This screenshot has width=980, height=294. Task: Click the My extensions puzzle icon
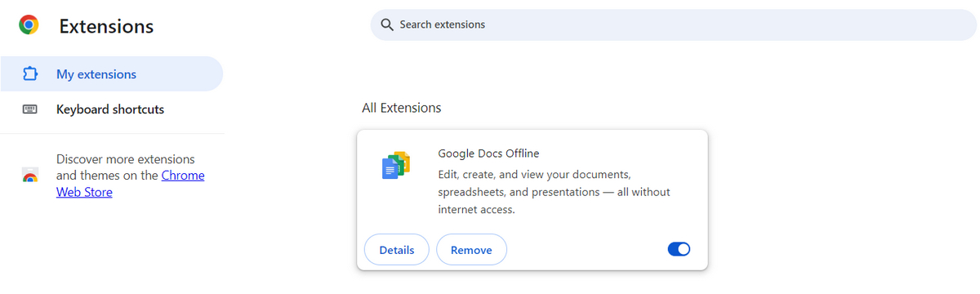pyautogui.click(x=30, y=74)
